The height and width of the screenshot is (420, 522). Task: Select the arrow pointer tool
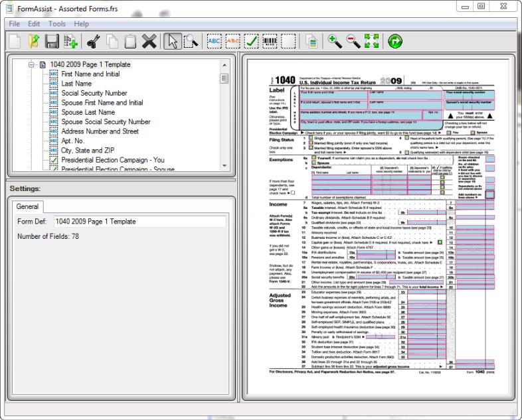[x=173, y=41]
